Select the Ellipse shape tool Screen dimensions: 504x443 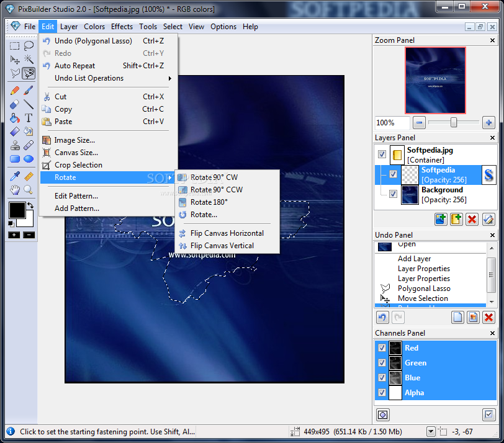[29, 159]
